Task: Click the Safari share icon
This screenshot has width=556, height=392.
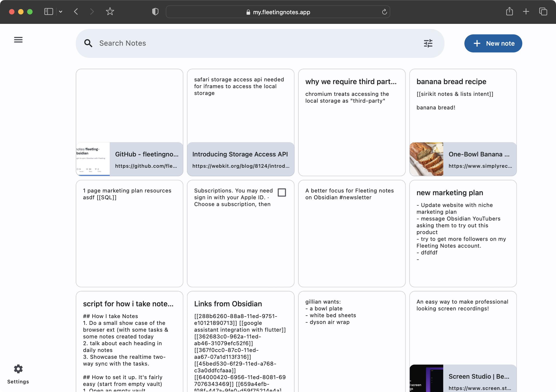Action: coord(509,11)
